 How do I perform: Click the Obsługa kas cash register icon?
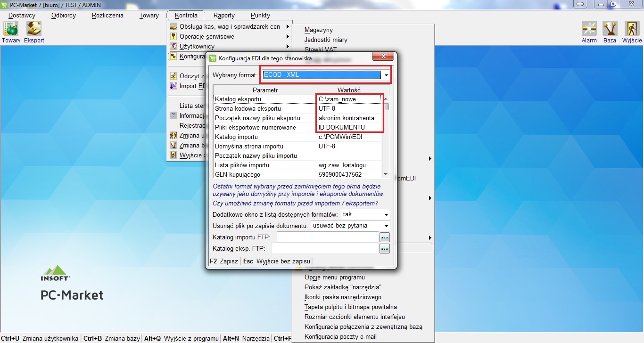[173, 27]
